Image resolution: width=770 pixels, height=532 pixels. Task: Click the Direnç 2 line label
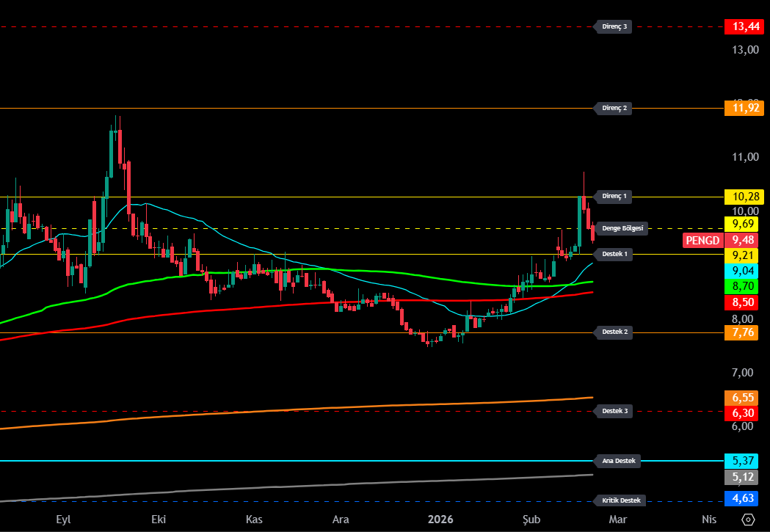(x=614, y=108)
